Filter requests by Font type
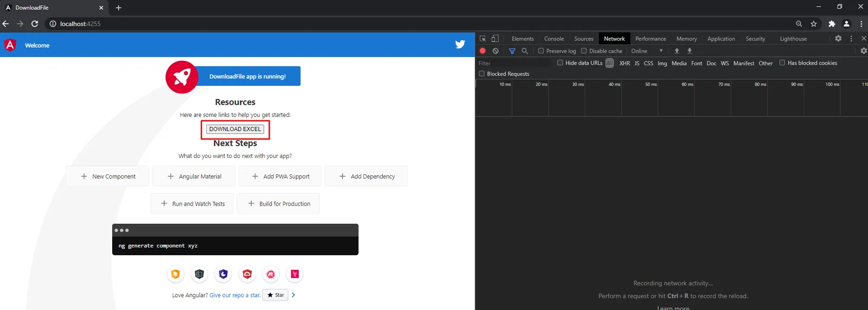This screenshot has height=310, width=868. click(697, 63)
